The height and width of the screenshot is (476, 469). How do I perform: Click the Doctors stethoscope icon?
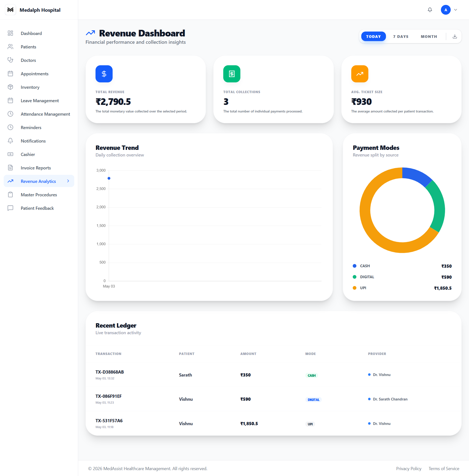pyautogui.click(x=10, y=60)
